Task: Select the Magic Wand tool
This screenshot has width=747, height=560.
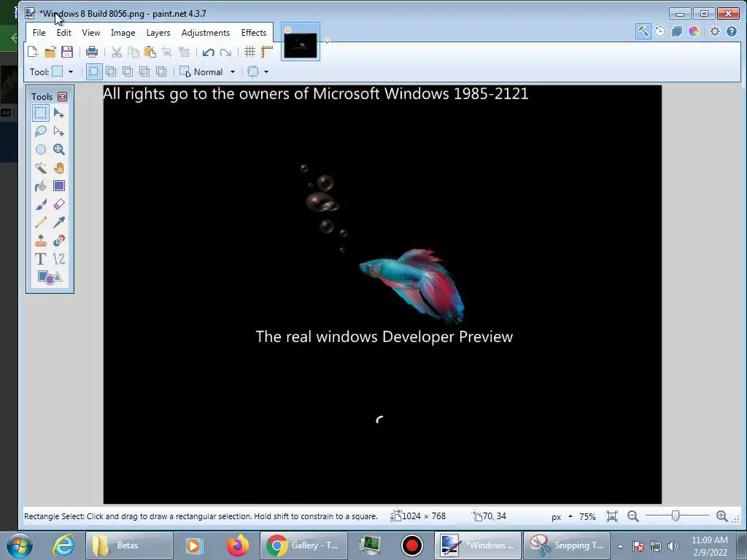Action: coord(41,168)
